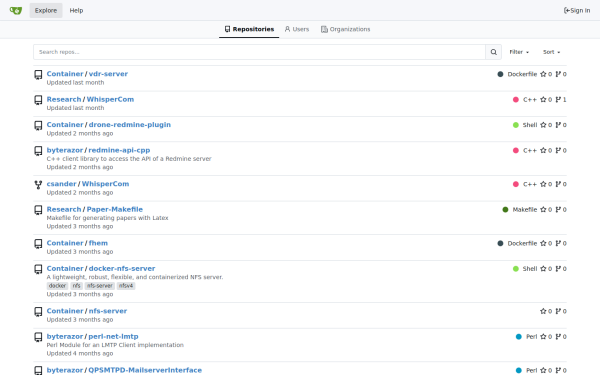600x375 pixels.
Task: Click repository icon beside docker-nfs-server
Action: coord(38,269)
